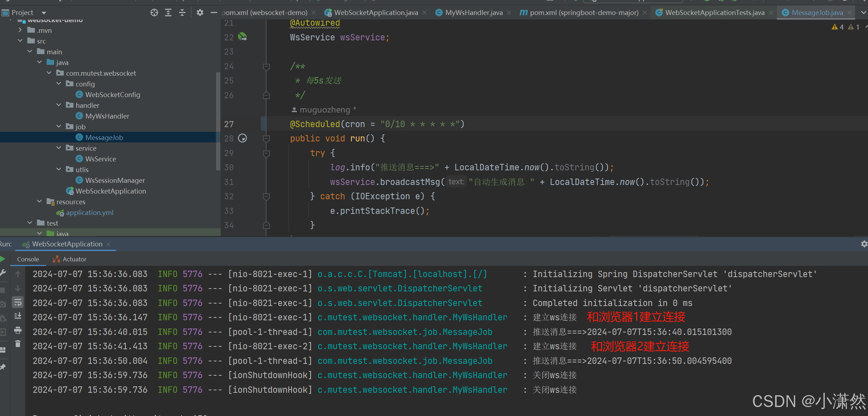Toggle soft-wrap in console
Screen dimensions: 868x416
pos(18,303)
